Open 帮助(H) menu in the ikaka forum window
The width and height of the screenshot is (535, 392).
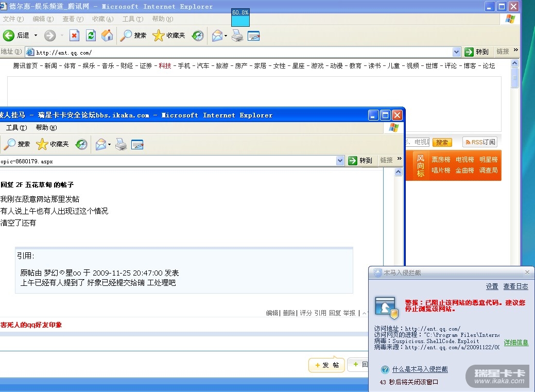click(x=46, y=127)
